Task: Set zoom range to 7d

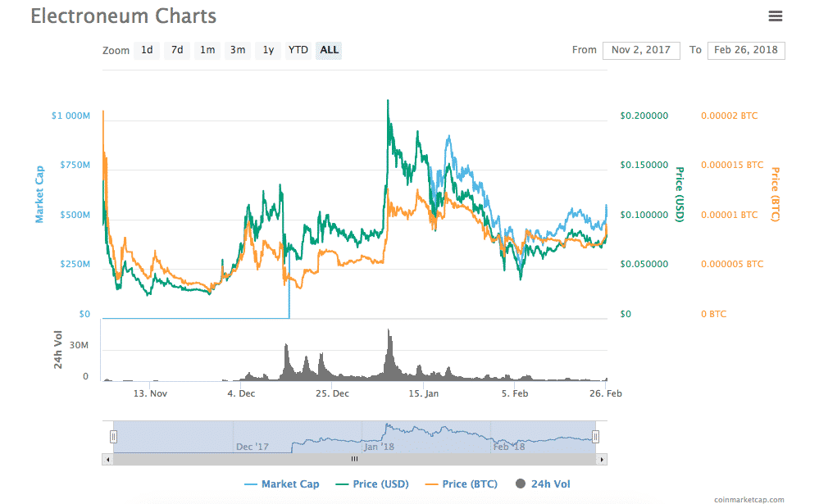Action: [x=177, y=50]
